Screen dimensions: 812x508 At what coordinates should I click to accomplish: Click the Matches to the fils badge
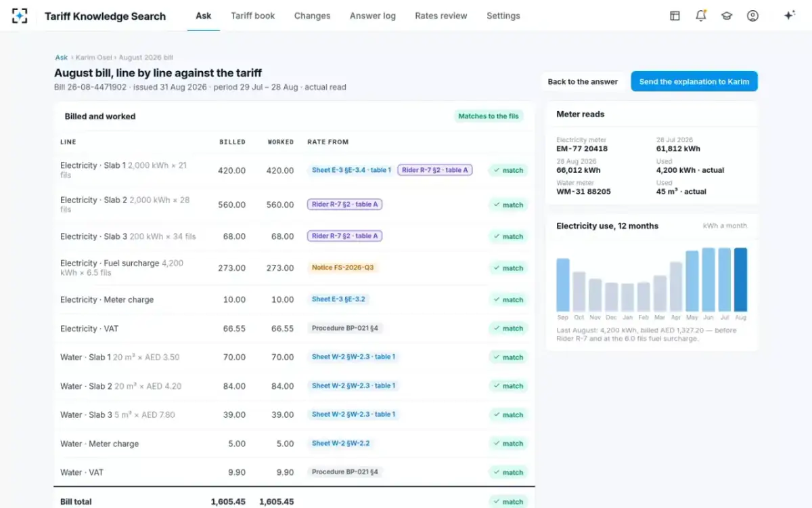tap(489, 116)
